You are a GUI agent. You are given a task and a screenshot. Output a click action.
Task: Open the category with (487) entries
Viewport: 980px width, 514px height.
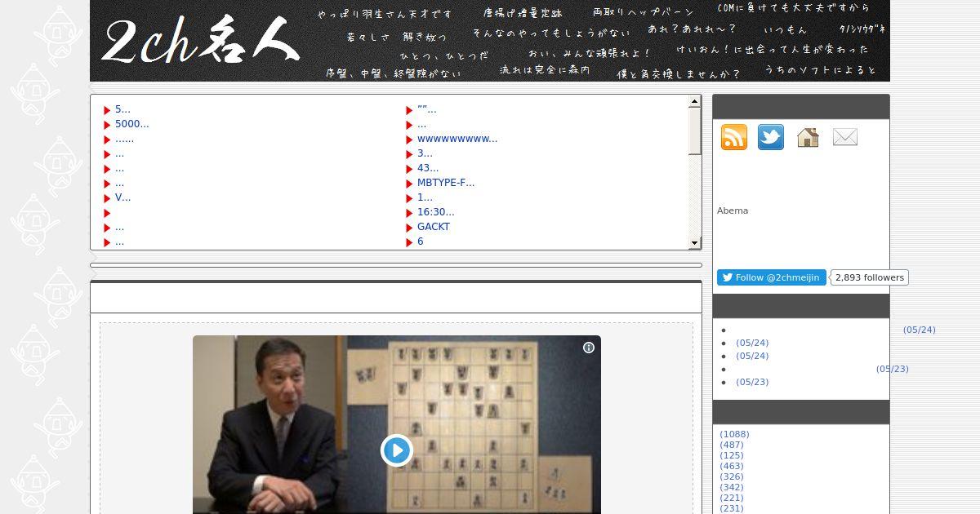pyautogui.click(x=732, y=445)
